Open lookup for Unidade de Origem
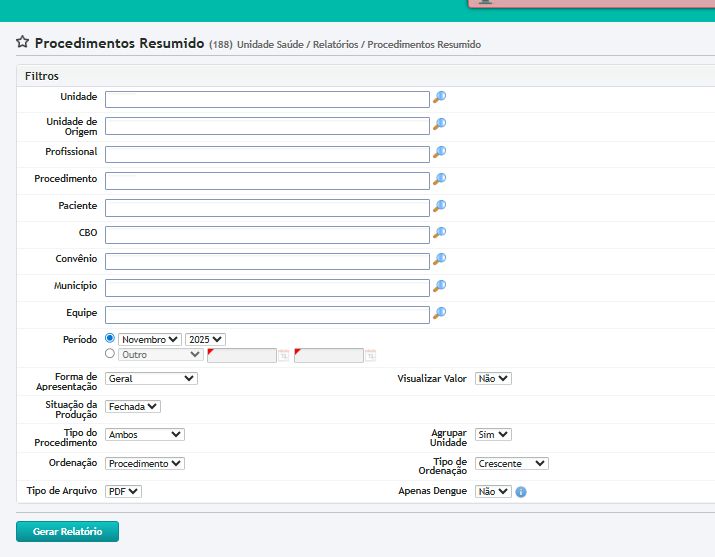The image size is (715, 557). 439,124
